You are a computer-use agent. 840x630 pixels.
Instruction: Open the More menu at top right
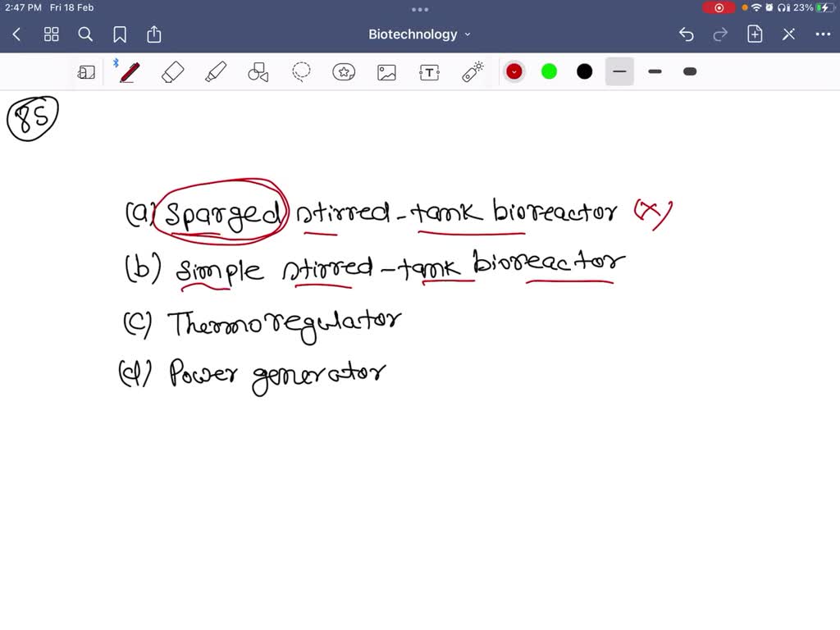[824, 34]
